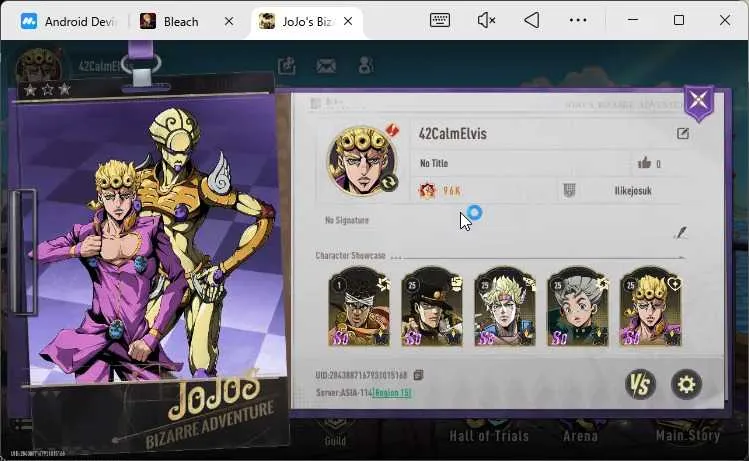Change the profile avatar via swap icon
Screen dimensions: 749x461
coord(389,182)
